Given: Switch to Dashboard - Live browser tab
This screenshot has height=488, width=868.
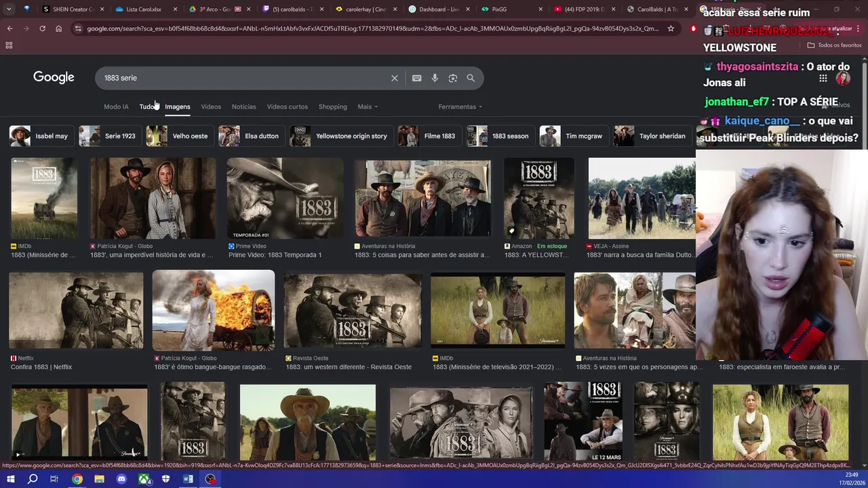Looking at the screenshot, I should click(x=439, y=9).
